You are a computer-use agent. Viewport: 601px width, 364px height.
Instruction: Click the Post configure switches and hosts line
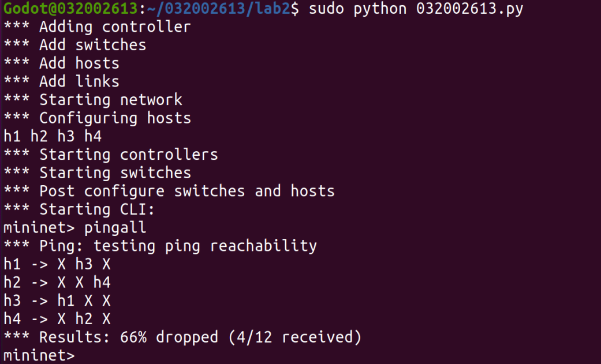pos(169,191)
